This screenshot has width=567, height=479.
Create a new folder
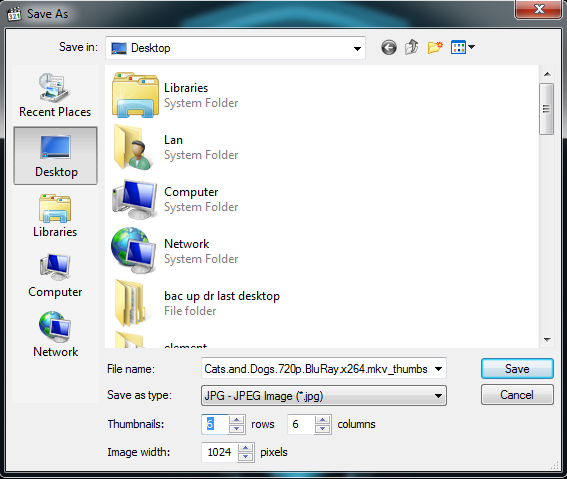tap(435, 47)
